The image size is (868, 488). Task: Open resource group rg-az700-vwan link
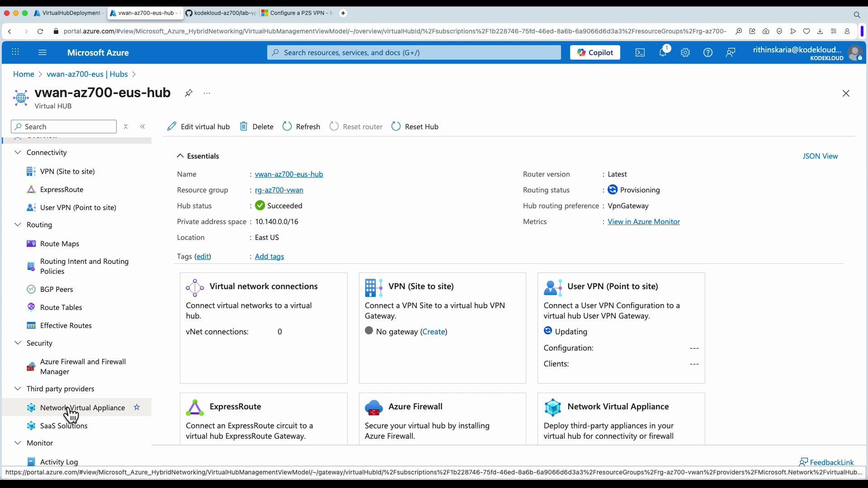279,190
